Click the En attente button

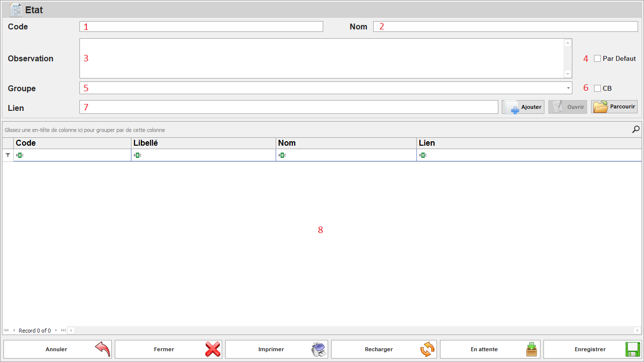[489, 349]
